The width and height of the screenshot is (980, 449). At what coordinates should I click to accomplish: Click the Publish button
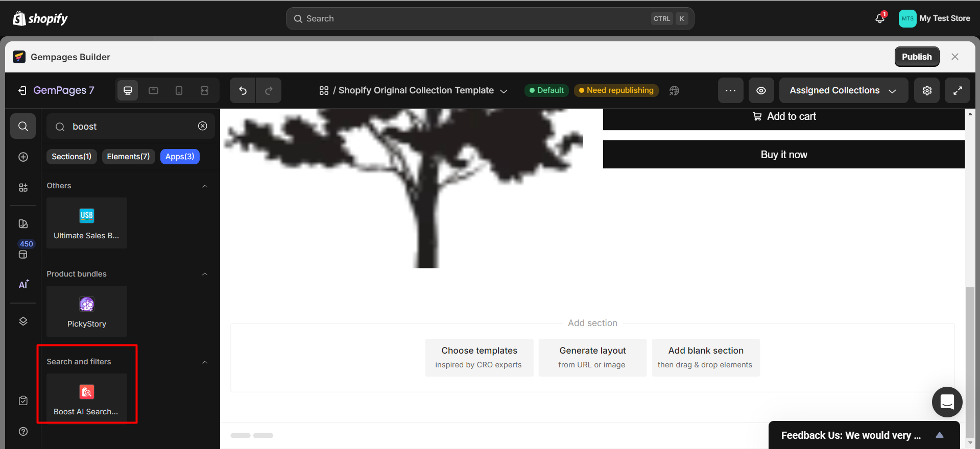917,57
